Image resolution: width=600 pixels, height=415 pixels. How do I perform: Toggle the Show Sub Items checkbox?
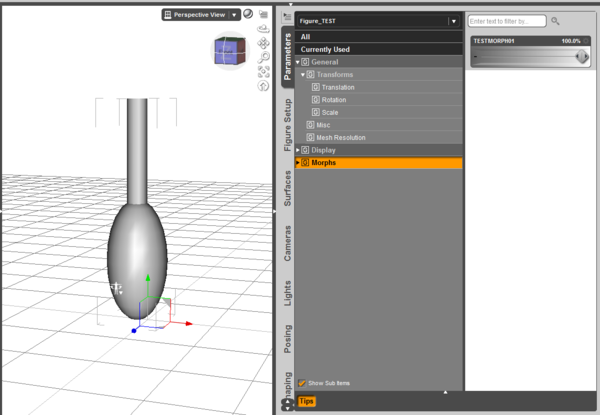click(302, 383)
